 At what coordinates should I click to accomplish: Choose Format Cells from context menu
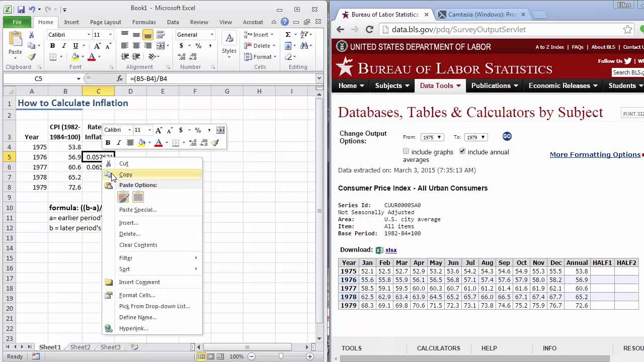(152, 295)
